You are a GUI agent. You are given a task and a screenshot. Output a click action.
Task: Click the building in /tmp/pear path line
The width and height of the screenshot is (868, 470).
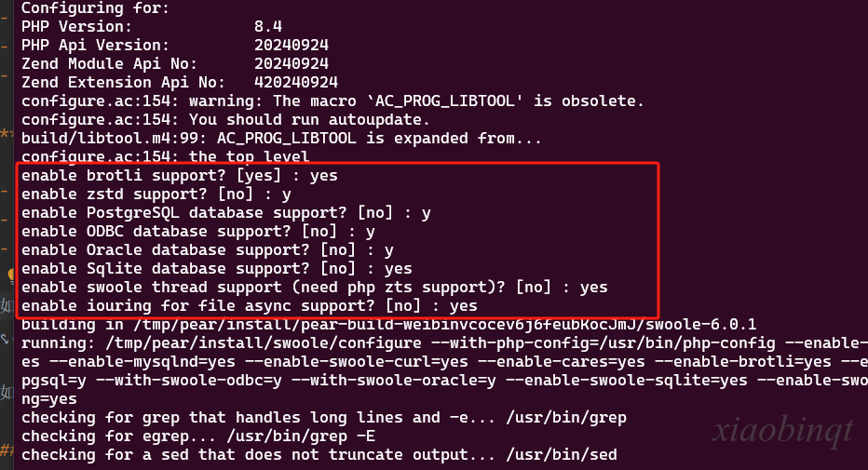(x=388, y=325)
